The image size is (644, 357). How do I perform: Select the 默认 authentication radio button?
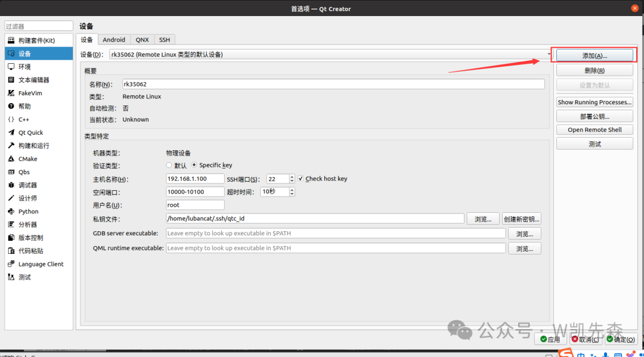click(x=169, y=165)
